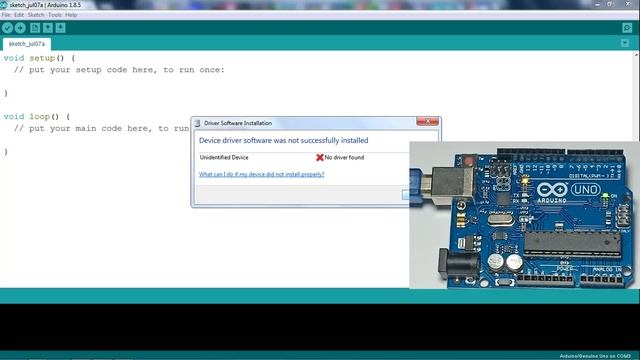Click the Arduino app icon in title bar
640x360 pixels.
4,5
